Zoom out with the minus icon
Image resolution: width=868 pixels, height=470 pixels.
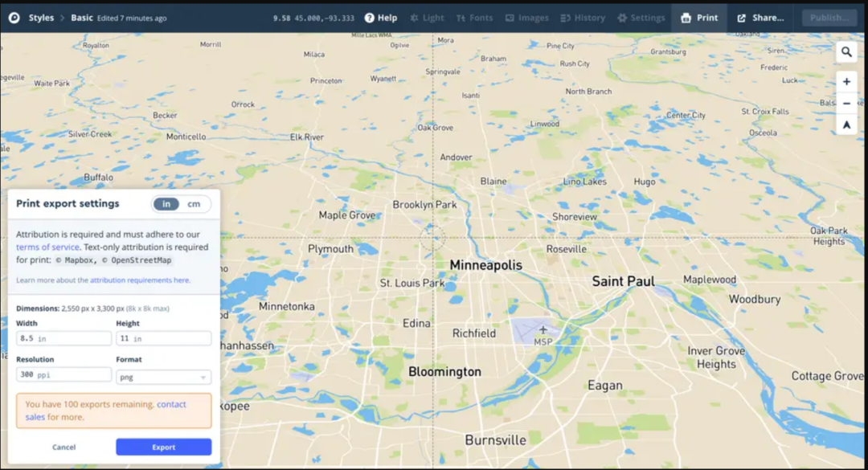(x=846, y=104)
